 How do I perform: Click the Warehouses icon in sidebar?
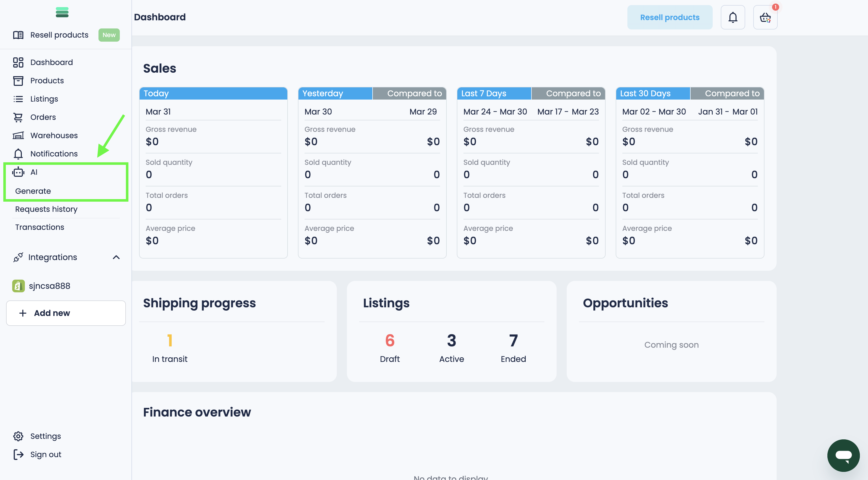tap(18, 136)
